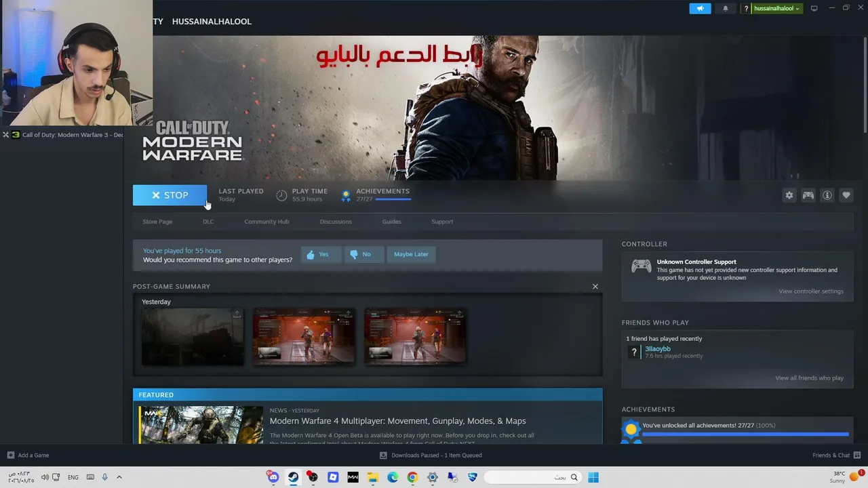Viewport: 868px width, 488px height.
Task: Open Downloads Paused status in bottom bar
Action: [x=431, y=455]
